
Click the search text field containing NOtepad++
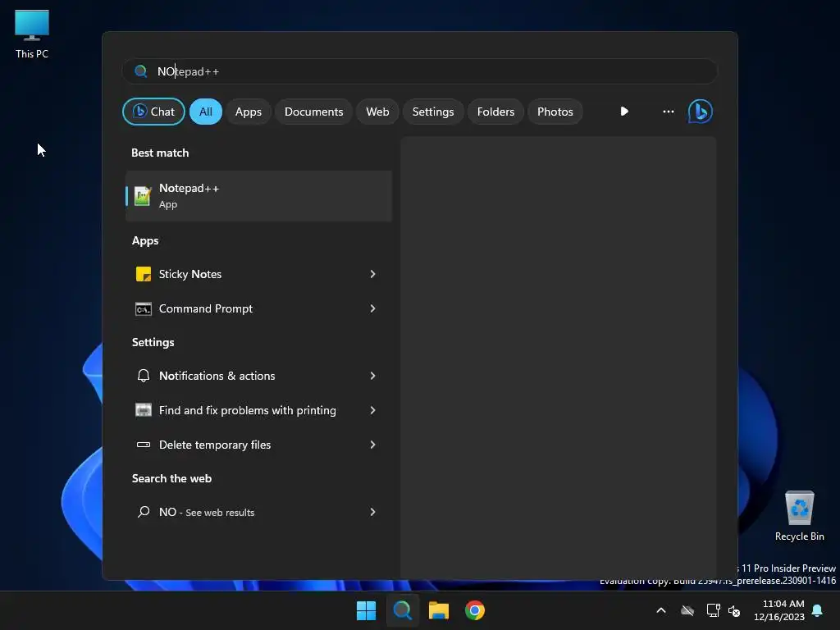(420, 71)
